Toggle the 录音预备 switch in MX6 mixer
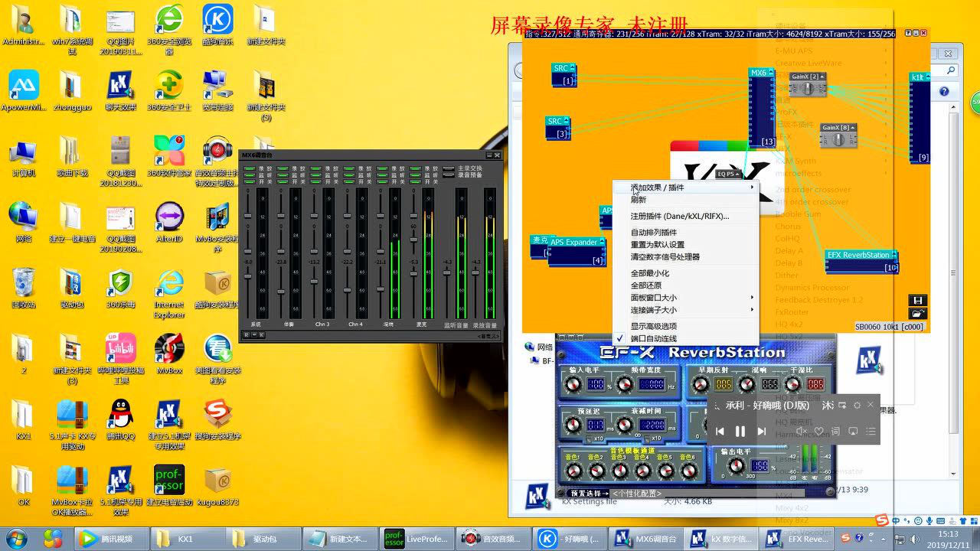 [x=449, y=175]
